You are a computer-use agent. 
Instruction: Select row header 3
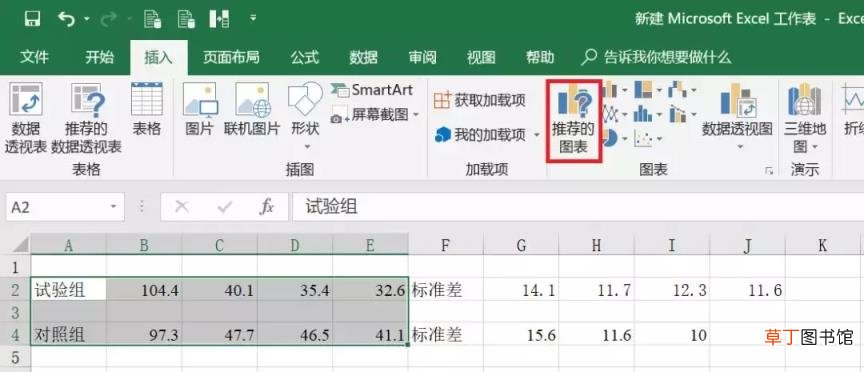[15, 313]
